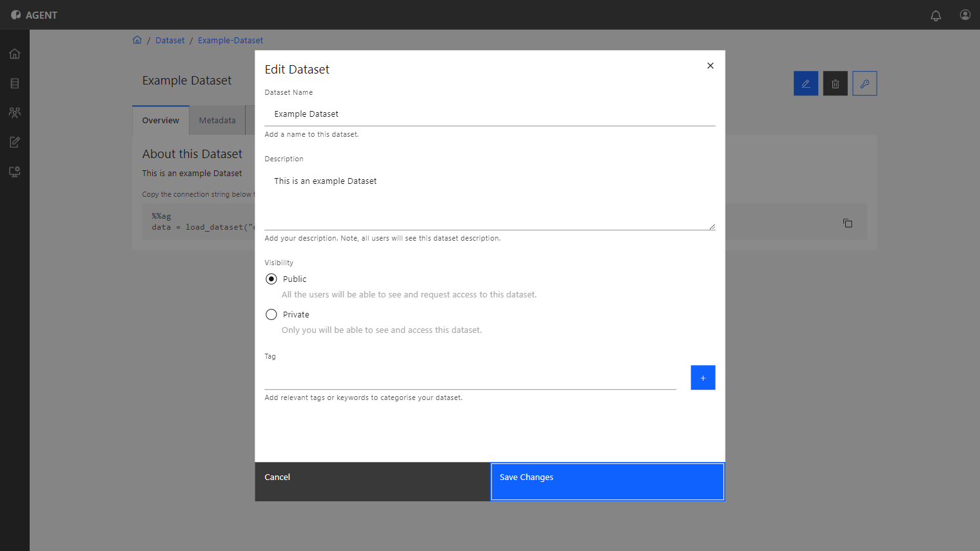This screenshot has height=551, width=980.
Task: Select the Public visibility option
Action: tap(271, 279)
